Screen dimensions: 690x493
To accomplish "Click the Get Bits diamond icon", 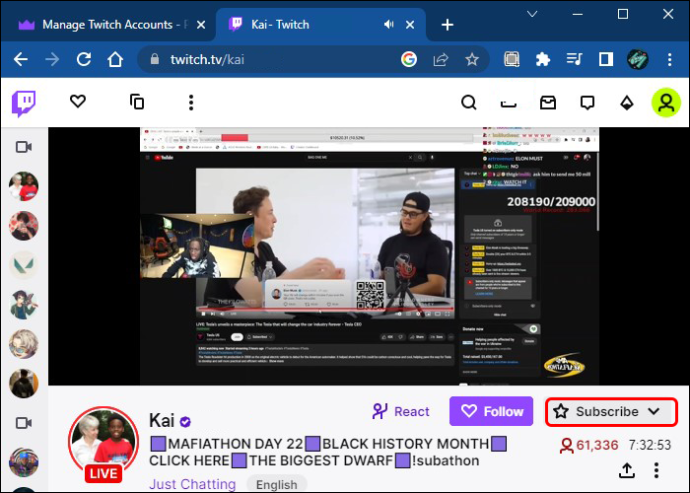I will point(627,103).
